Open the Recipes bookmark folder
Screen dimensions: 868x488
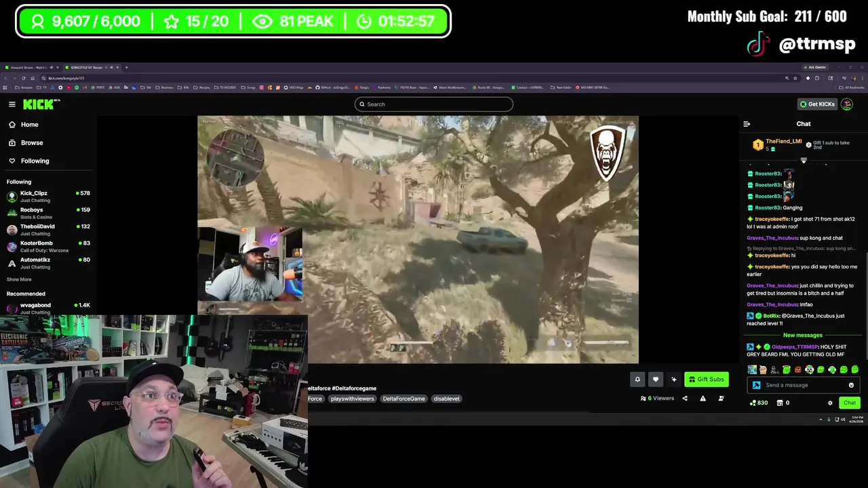pyautogui.click(x=201, y=87)
